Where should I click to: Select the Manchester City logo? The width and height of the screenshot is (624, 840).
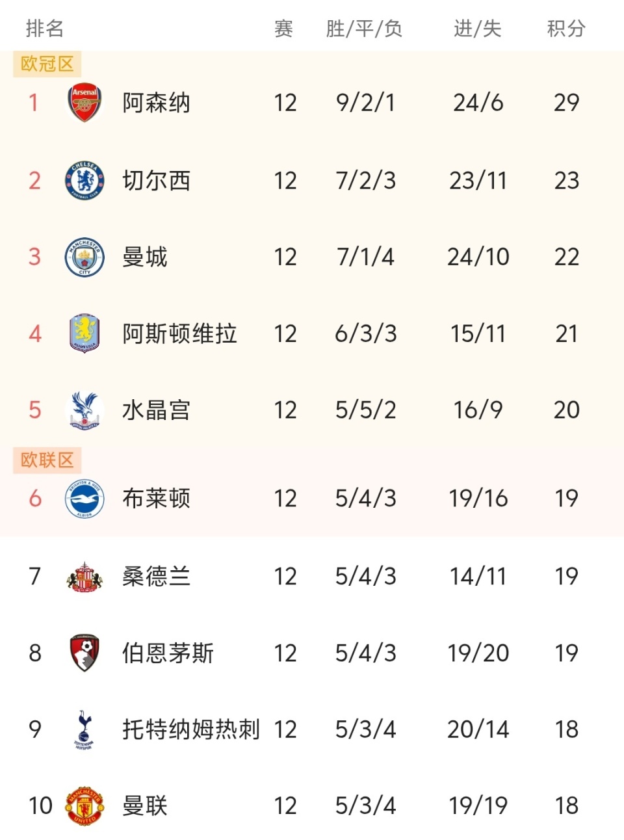(x=84, y=257)
